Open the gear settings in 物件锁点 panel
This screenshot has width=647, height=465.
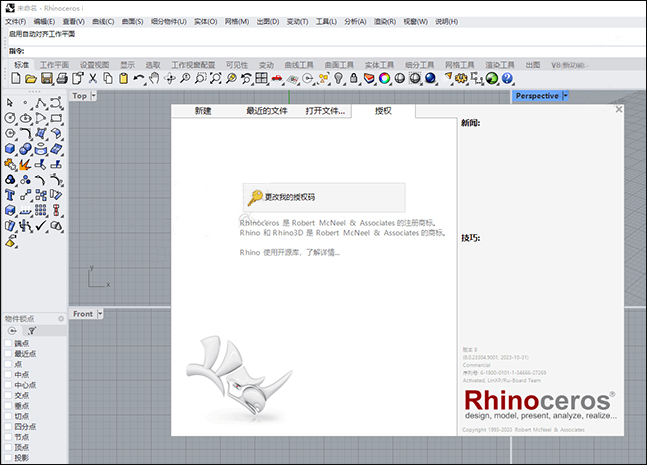coord(61,318)
